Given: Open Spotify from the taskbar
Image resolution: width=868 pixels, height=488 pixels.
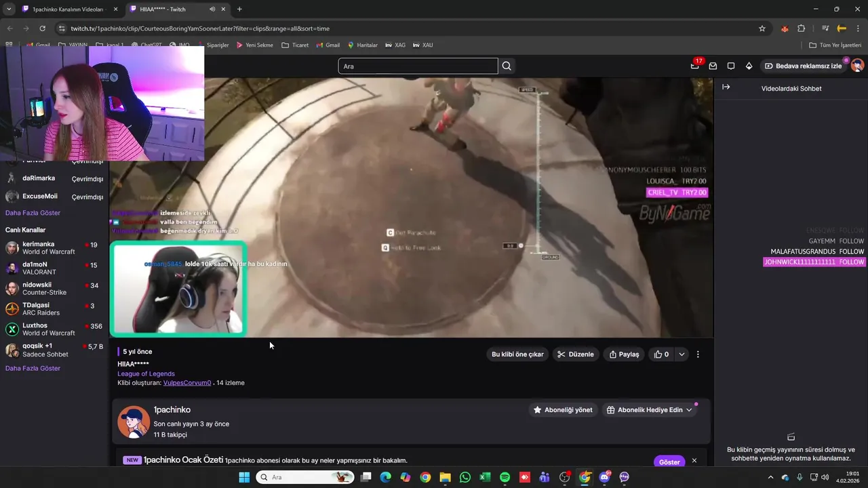Looking at the screenshot, I should 505,477.
